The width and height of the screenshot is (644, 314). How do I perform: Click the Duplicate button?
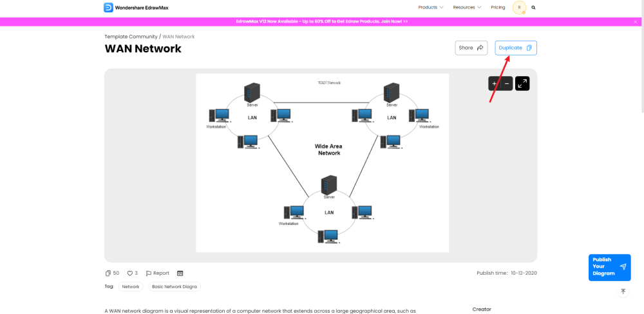tap(516, 48)
